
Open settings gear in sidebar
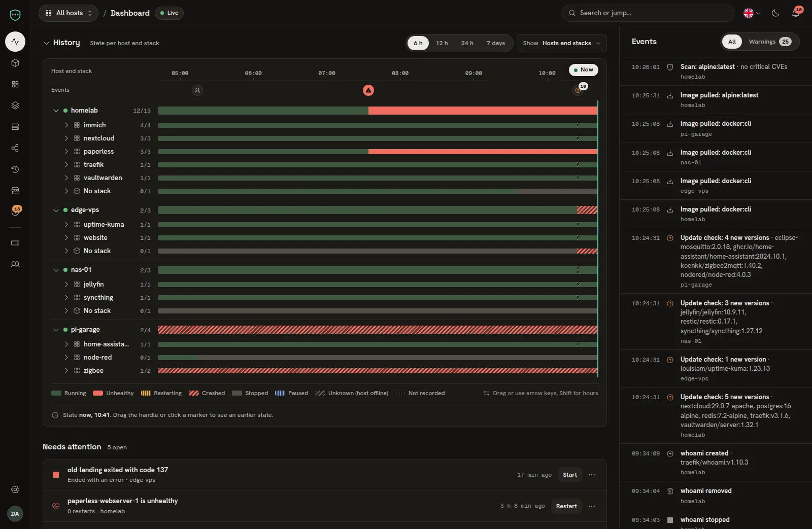pyautogui.click(x=15, y=489)
